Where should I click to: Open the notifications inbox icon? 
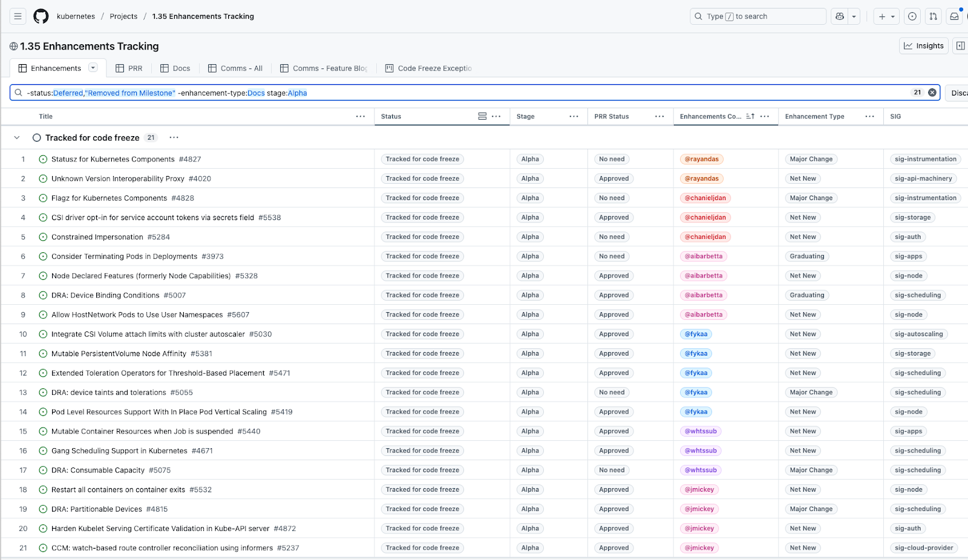tap(955, 16)
